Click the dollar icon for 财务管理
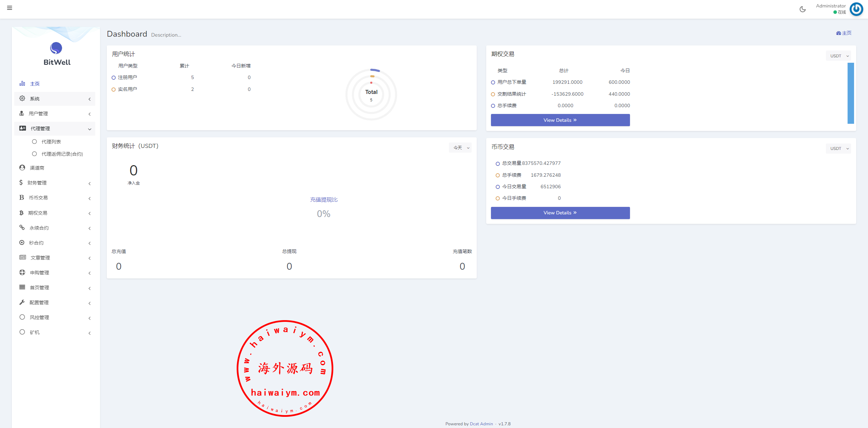 coord(21,182)
